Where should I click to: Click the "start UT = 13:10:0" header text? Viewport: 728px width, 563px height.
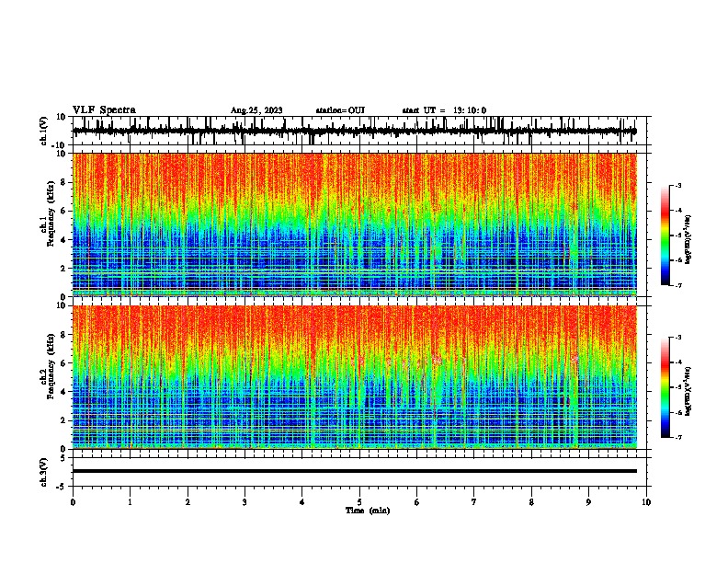(444, 110)
